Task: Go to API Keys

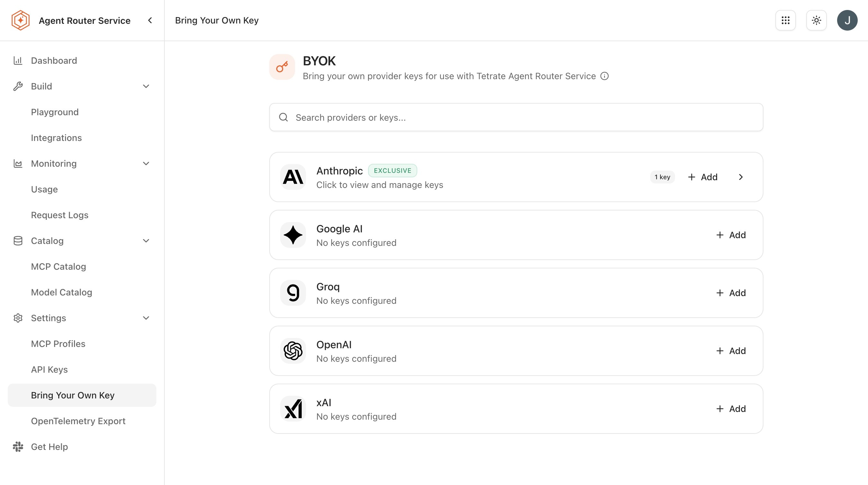Action: pos(82,369)
